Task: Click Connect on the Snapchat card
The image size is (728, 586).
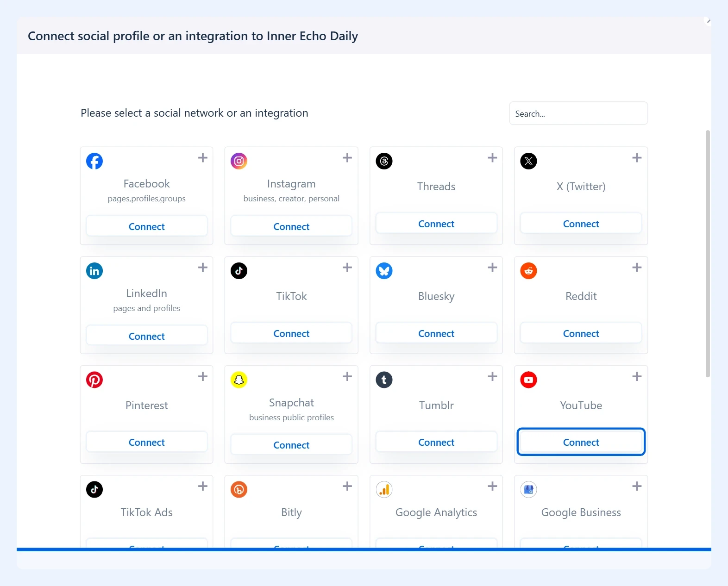Action: tap(291, 445)
